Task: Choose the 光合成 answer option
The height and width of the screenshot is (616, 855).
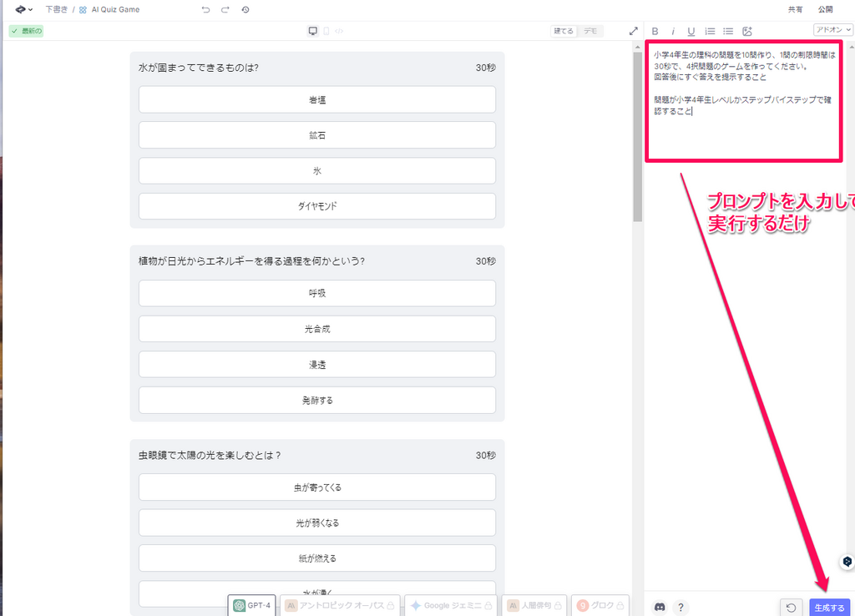Action: (x=317, y=329)
